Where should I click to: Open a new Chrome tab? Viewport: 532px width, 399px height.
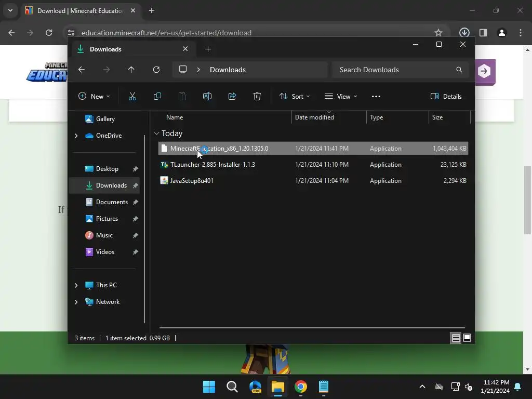(x=152, y=10)
